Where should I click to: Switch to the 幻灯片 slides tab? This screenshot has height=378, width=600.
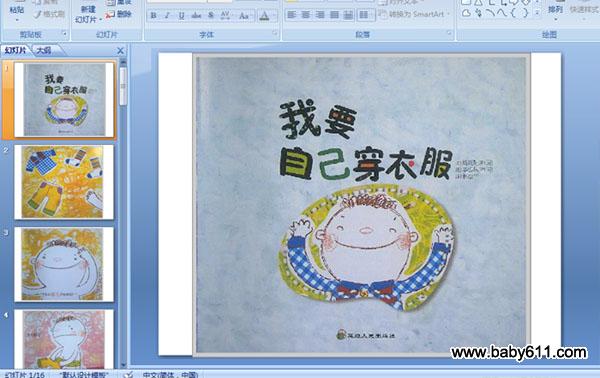(x=15, y=50)
